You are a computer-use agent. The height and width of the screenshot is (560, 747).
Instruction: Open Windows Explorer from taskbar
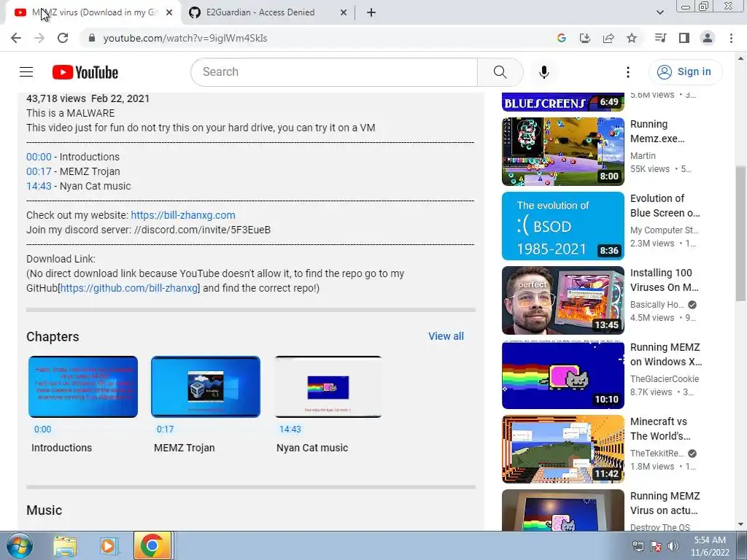click(x=65, y=545)
